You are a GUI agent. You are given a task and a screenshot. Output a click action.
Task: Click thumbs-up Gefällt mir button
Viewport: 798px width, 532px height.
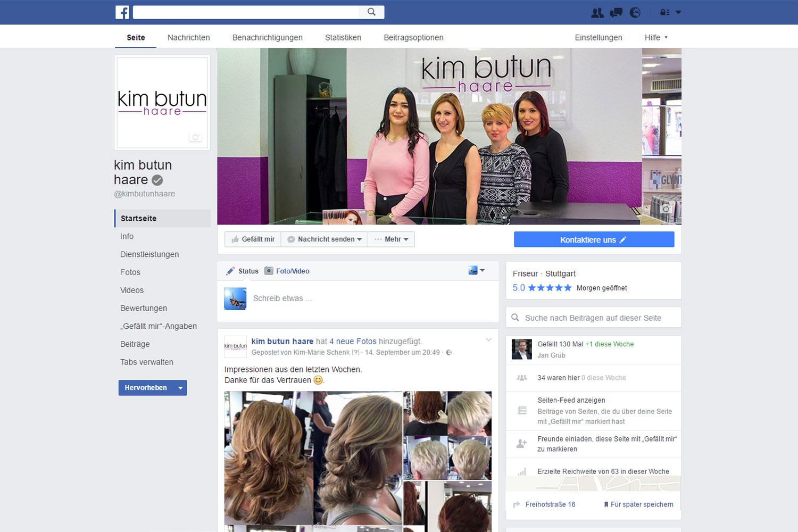(x=253, y=239)
